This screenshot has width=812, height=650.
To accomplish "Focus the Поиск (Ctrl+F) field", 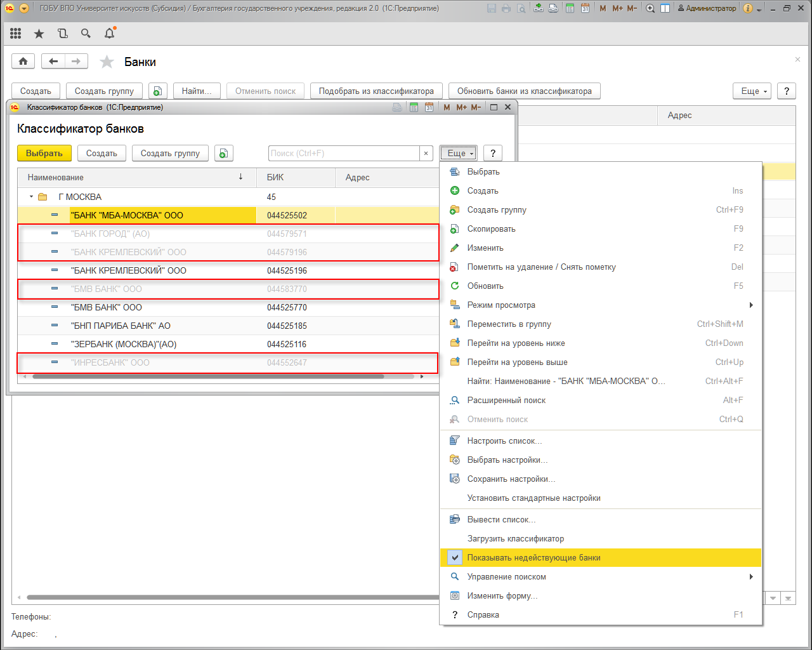I will [x=344, y=153].
